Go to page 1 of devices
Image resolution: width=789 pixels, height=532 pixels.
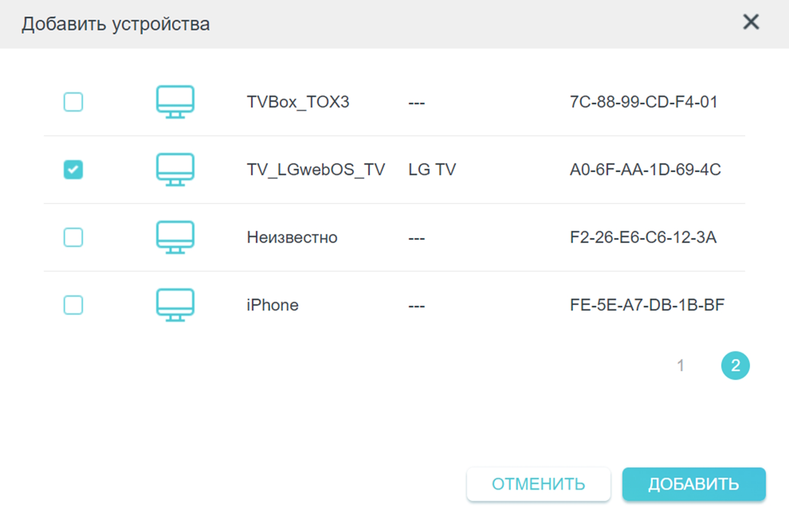[x=680, y=365]
